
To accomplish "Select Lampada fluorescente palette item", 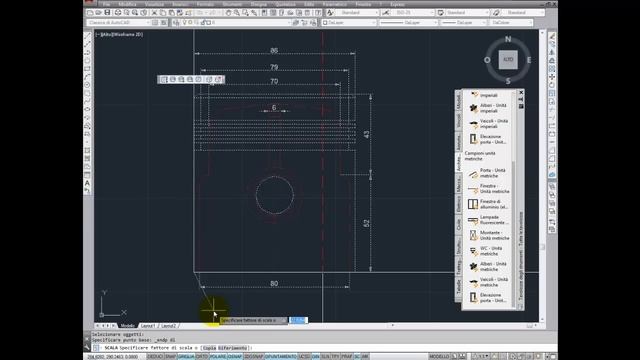I will point(489,220).
